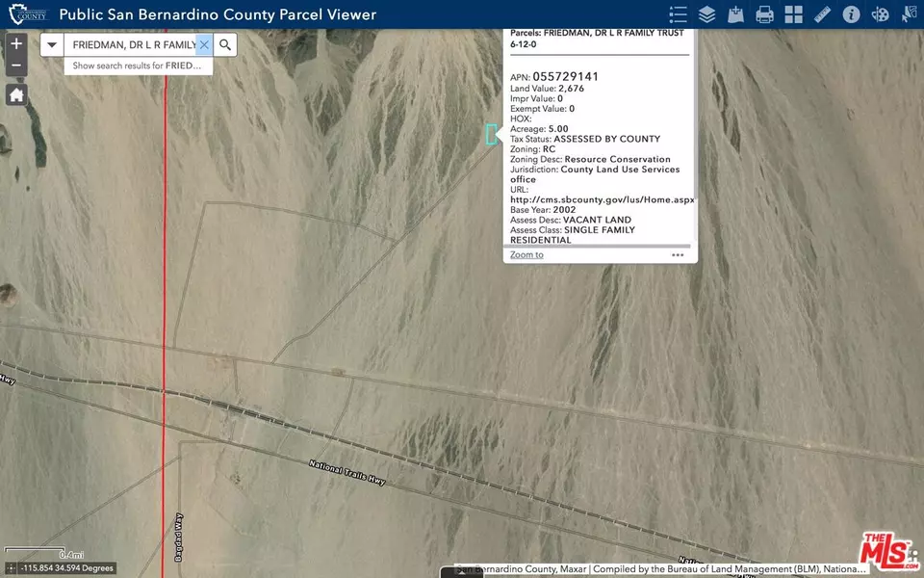The height and width of the screenshot is (578, 924).
Task: Open the Basemap Gallery
Action: pos(792,14)
